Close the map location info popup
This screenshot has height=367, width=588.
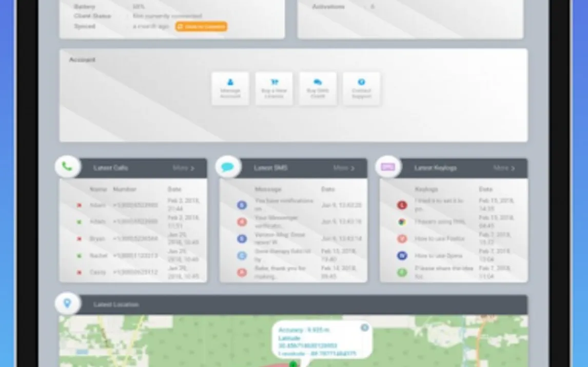coord(364,328)
